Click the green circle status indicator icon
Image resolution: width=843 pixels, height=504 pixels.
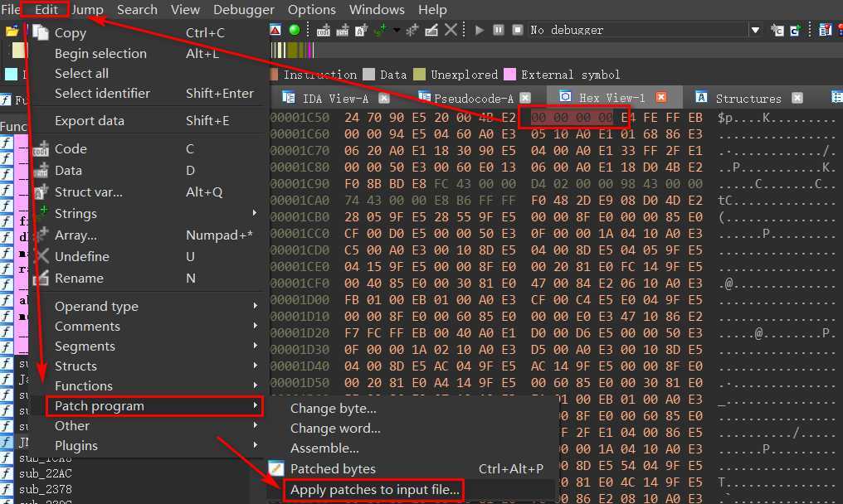point(294,30)
